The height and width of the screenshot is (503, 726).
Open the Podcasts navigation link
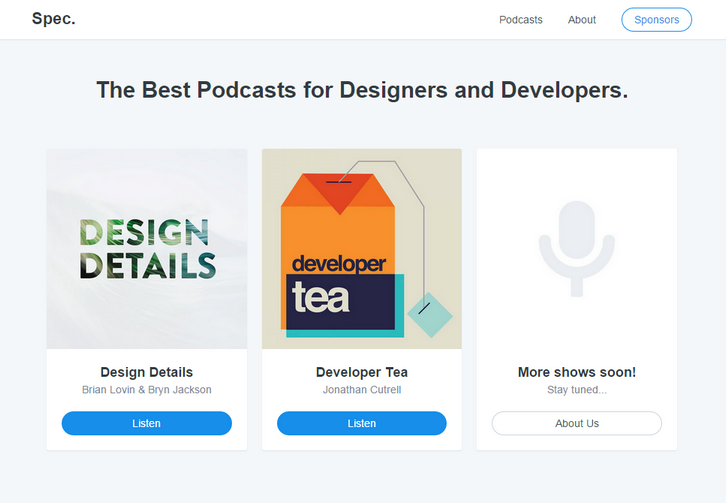point(520,20)
